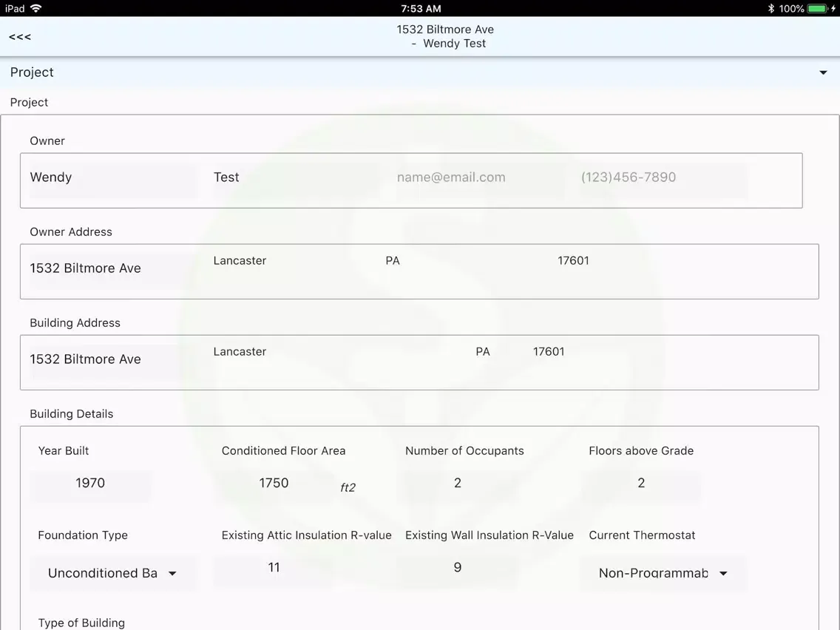Select the Project header title
840x630 pixels.
pyautogui.click(x=32, y=72)
